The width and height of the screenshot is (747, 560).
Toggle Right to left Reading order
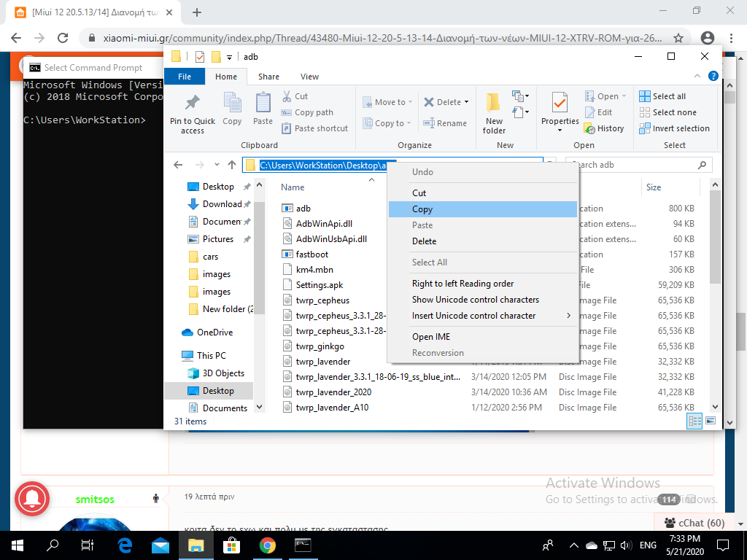point(462,284)
